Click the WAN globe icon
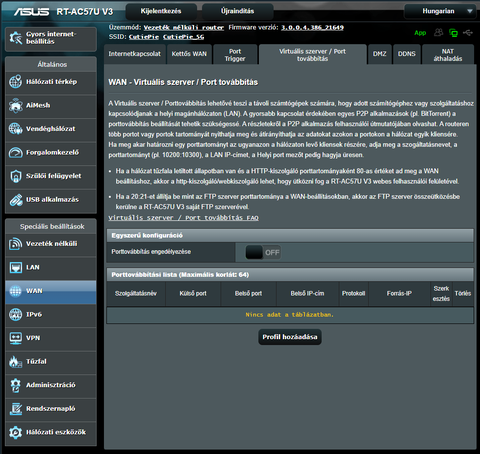Viewport: 480px width, 454px height. [x=15, y=291]
